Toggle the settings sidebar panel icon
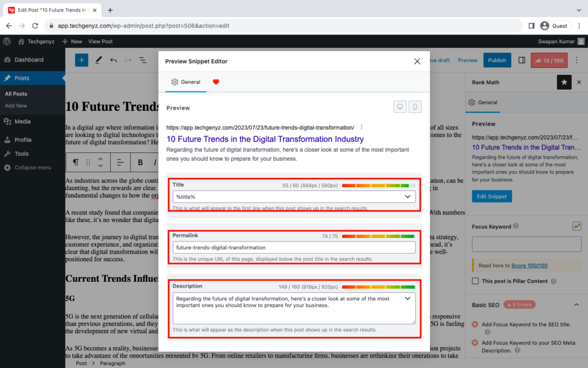The height and width of the screenshot is (368, 588). (x=521, y=60)
